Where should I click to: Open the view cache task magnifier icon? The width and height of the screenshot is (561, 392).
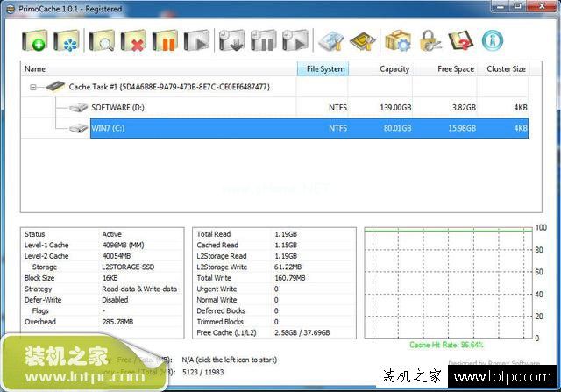(102, 40)
